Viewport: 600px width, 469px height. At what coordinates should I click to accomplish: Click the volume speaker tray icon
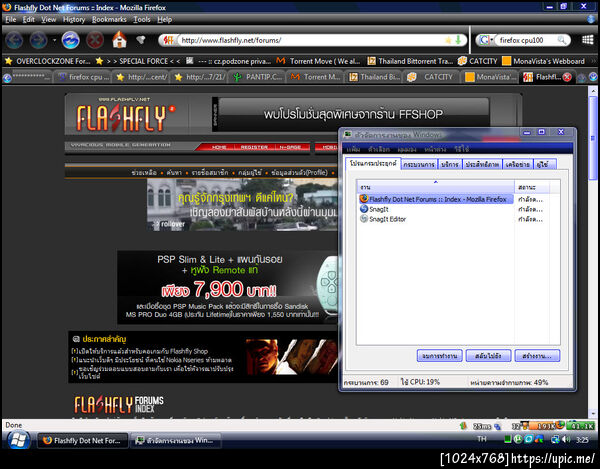[566, 440]
